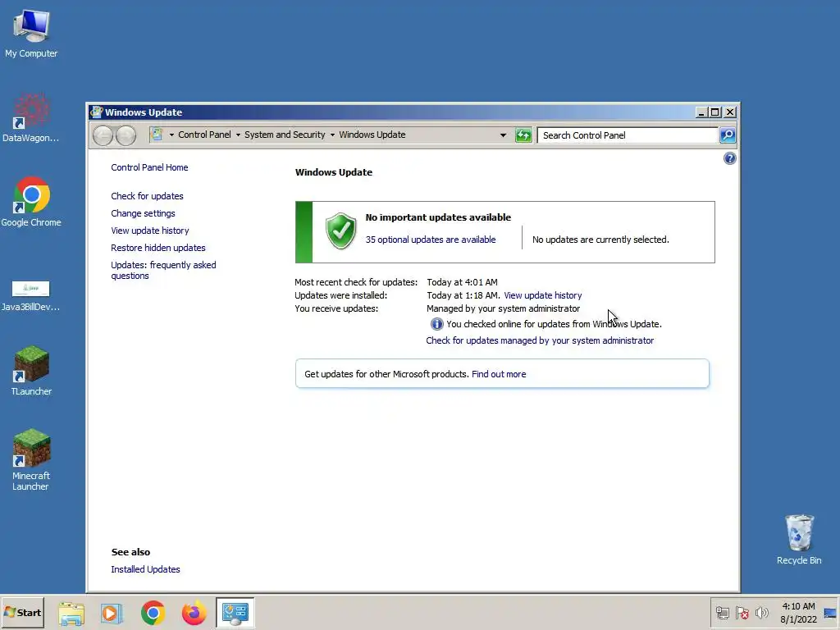Select the Java3BillDev desktop icon
The image size is (840, 630).
pyautogui.click(x=30, y=295)
